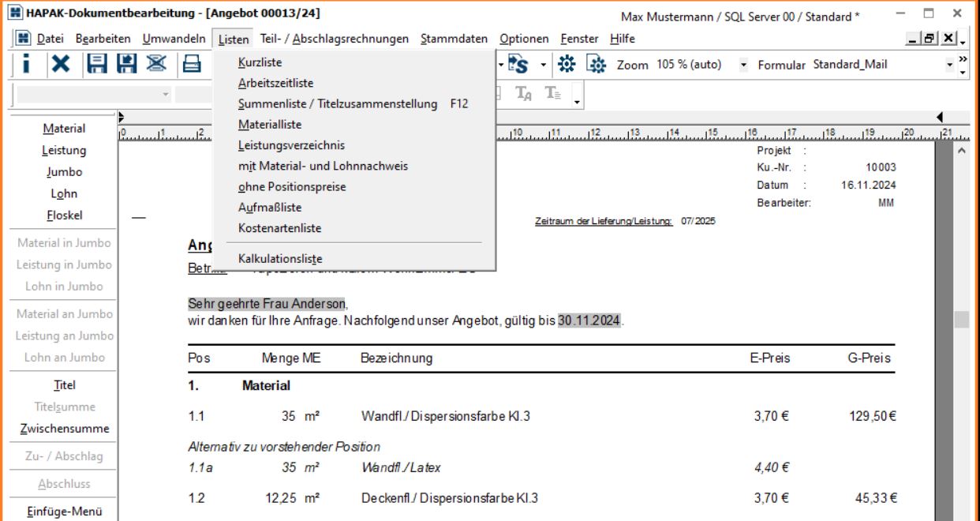Select Materialliste menu entry
The image size is (980, 521).
pyautogui.click(x=270, y=124)
